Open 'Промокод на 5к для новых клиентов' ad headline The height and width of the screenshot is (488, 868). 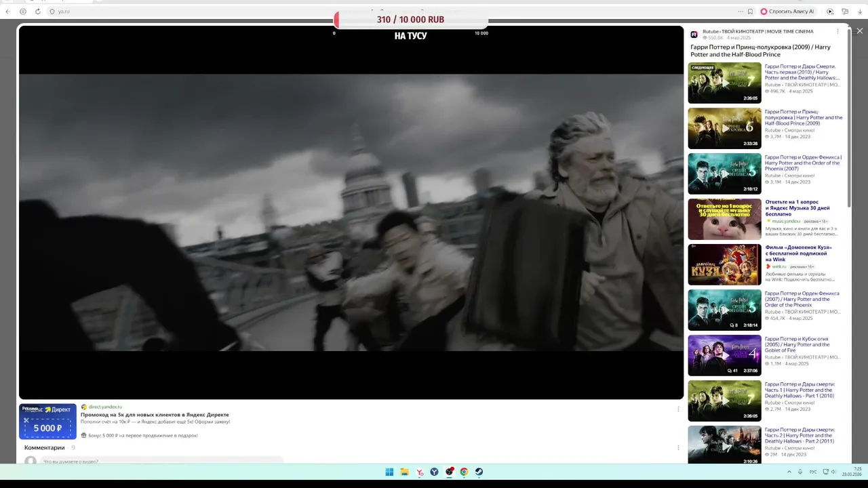[x=155, y=414]
